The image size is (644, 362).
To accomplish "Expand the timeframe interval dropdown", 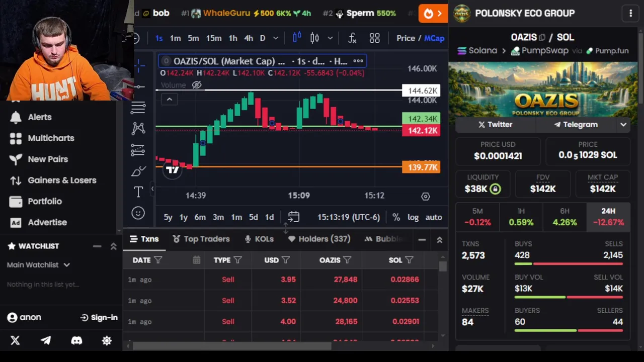I will tap(276, 38).
